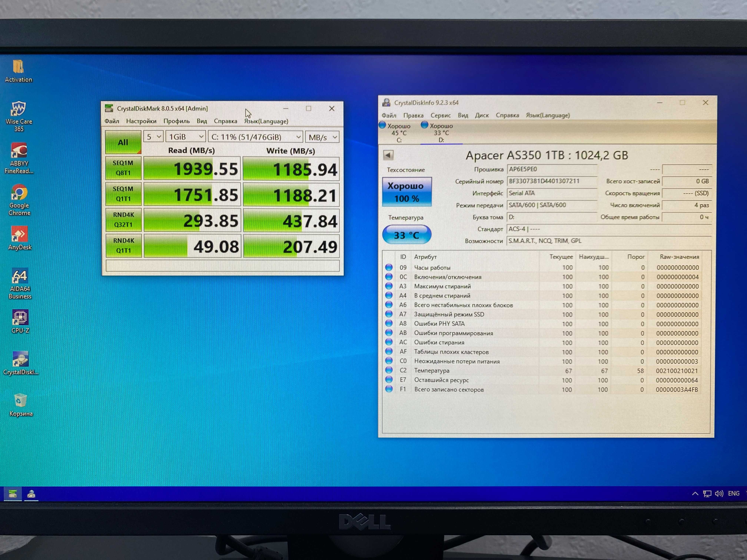
Task: Click the RND4K Q32T1 read result 293.85
Action: (192, 220)
